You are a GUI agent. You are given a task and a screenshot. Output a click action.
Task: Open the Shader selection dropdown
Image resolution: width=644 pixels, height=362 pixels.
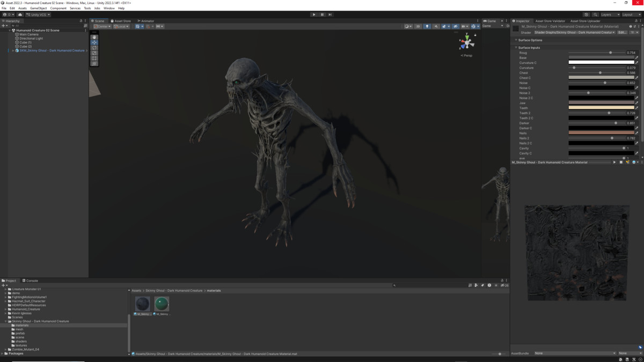coord(574,32)
